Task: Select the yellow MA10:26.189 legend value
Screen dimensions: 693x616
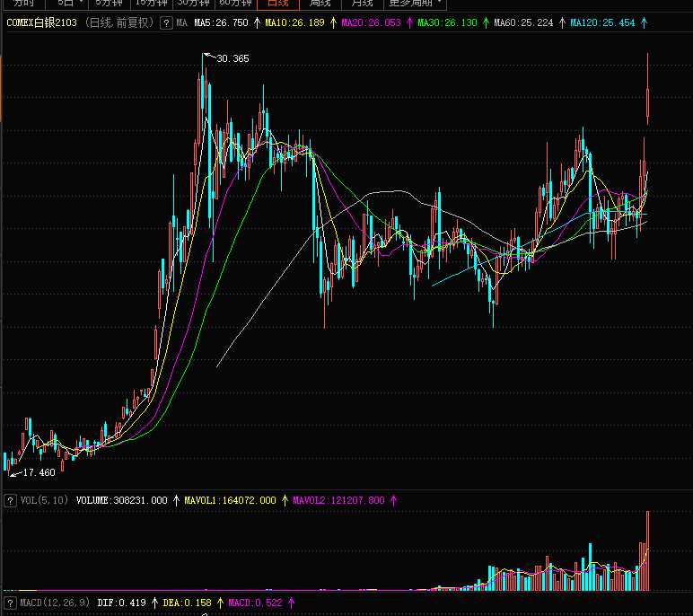Action: coord(294,23)
